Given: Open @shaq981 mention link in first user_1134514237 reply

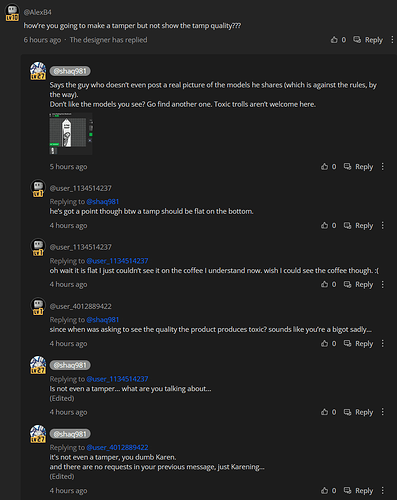Looking at the screenshot, I should click(x=103, y=202).
